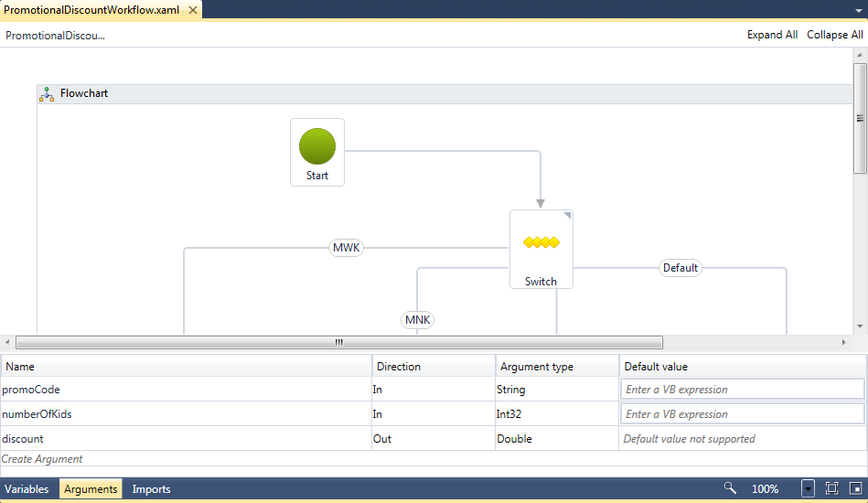Click numberOfKids default value field

[x=743, y=414]
